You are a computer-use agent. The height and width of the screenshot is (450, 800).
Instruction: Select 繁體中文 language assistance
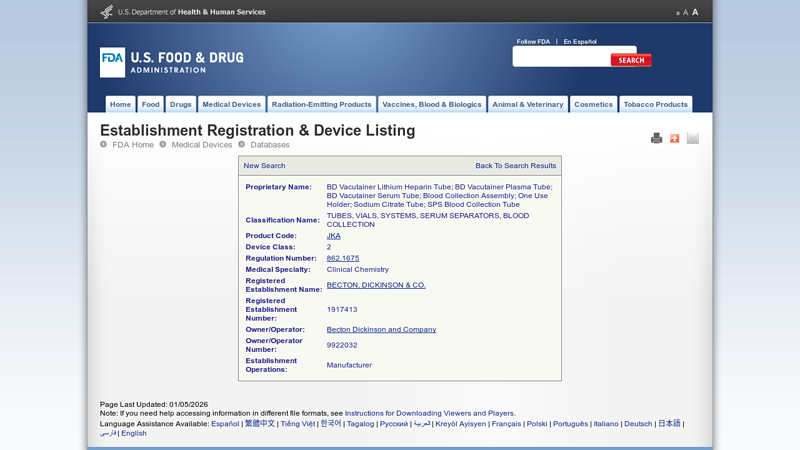(x=260, y=423)
